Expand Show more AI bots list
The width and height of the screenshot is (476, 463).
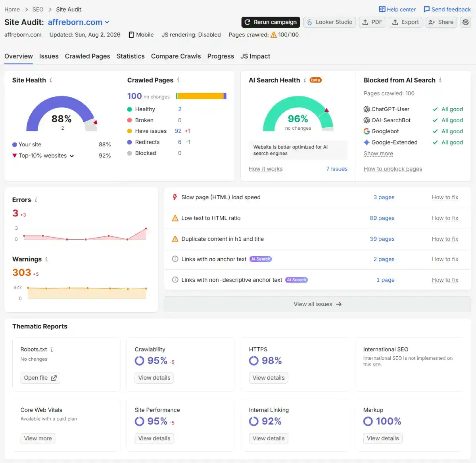click(378, 154)
